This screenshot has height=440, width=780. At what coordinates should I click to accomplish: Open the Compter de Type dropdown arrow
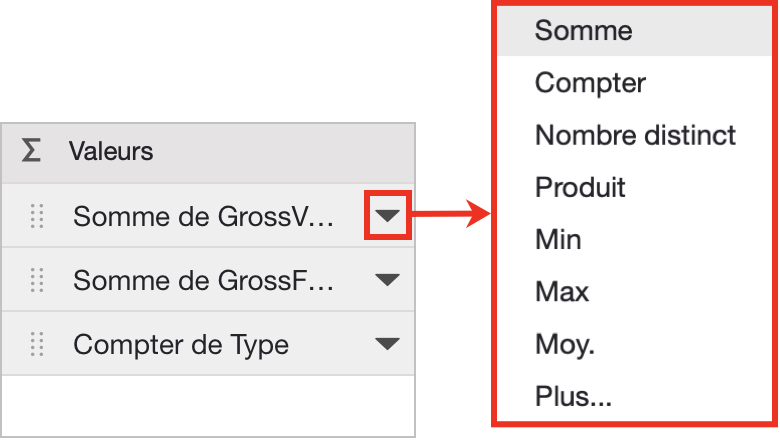tap(387, 345)
